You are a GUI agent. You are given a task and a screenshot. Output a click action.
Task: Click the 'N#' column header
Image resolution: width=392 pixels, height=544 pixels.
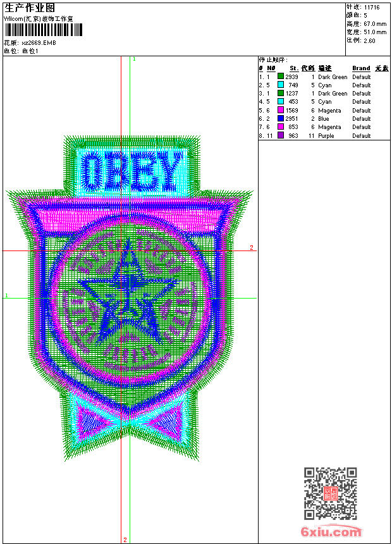(271, 68)
